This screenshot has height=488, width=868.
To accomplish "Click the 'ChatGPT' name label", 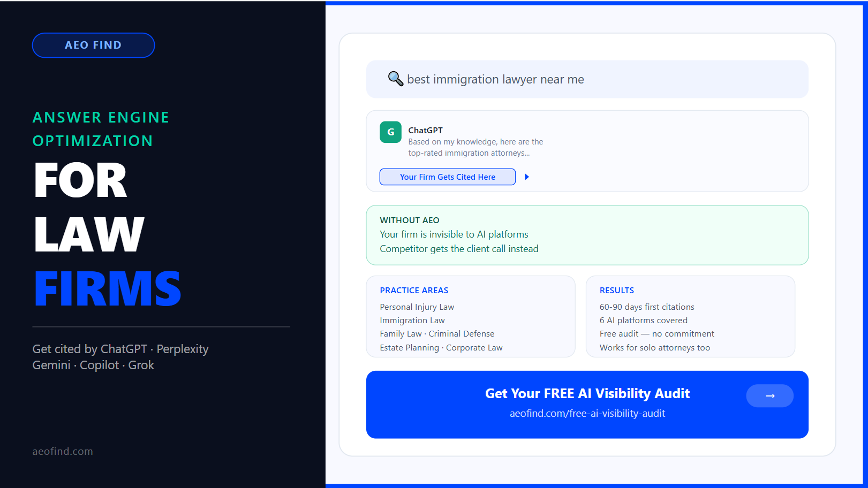I will 425,130.
